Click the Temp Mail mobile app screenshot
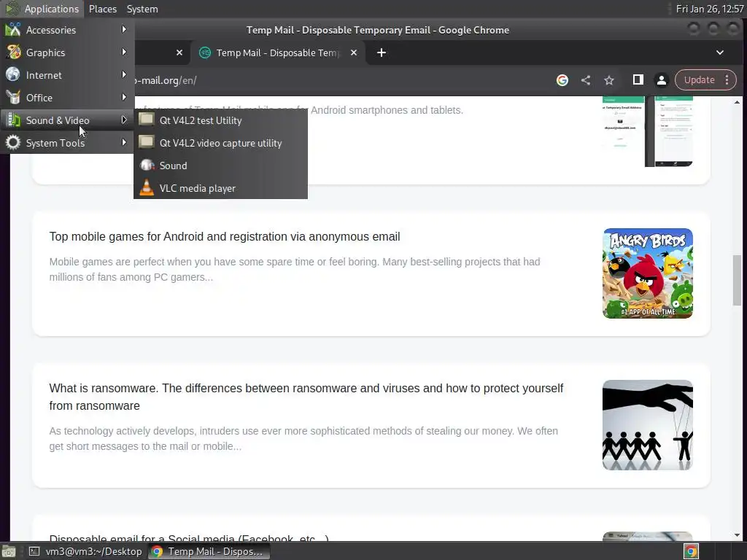The height and width of the screenshot is (560, 747). 648,131
